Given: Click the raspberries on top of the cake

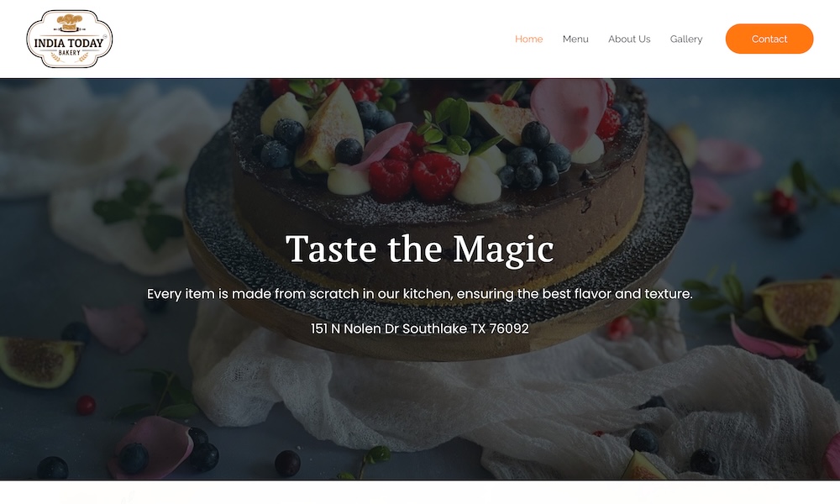Looking at the screenshot, I should tap(415, 175).
